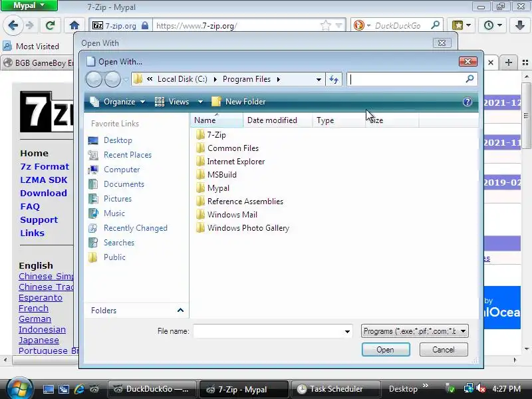Switch to DuckDuckGo taskbar window
This screenshot has height=399, width=532.
click(x=152, y=389)
